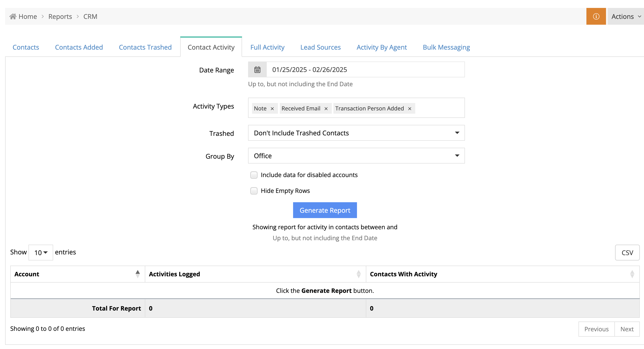The image size is (644, 349).
Task: Switch to the Lead Sources tab
Action: coord(320,47)
